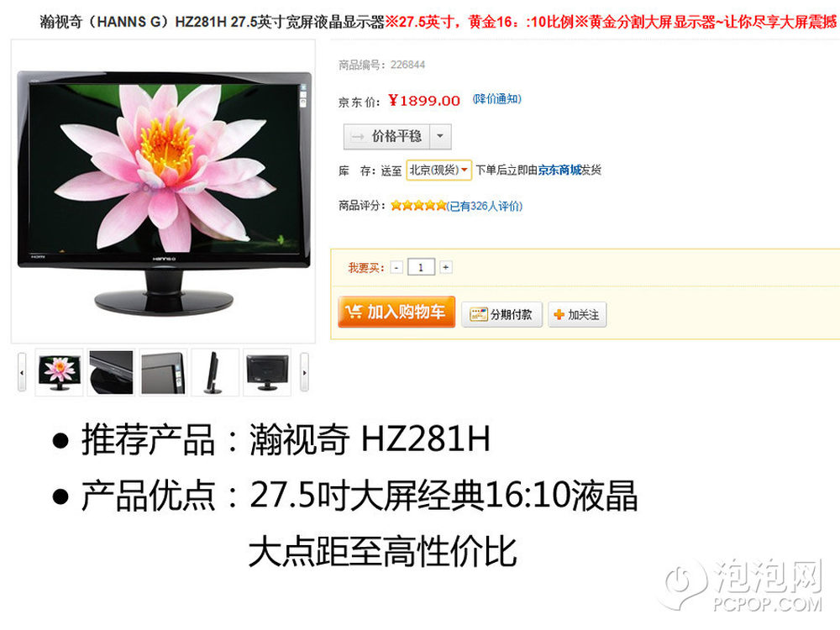Open the 降价通知 price-drop notification link
840x630 pixels.
pos(496,99)
